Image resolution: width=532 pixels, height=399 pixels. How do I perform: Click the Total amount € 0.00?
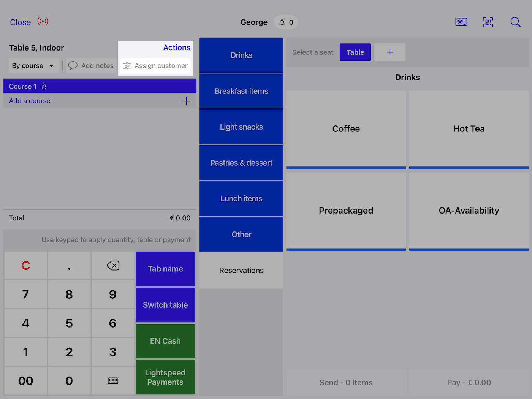pyautogui.click(x=180, y=218)
